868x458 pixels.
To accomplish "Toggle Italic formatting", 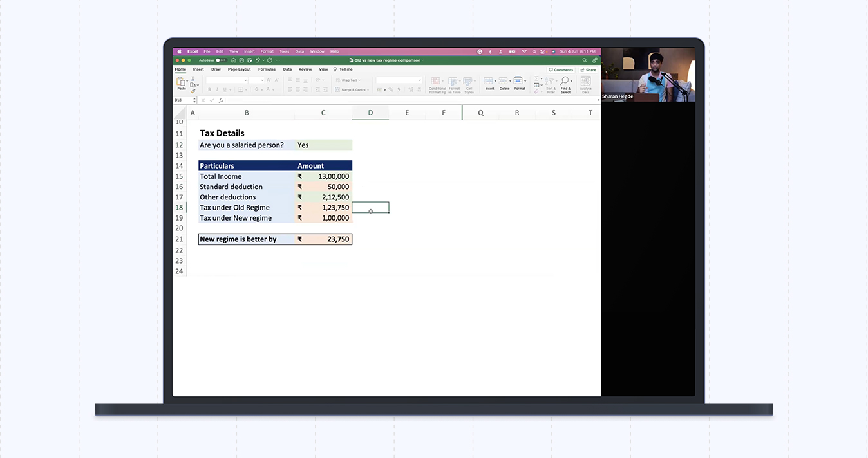I will [x=217, y=89].
